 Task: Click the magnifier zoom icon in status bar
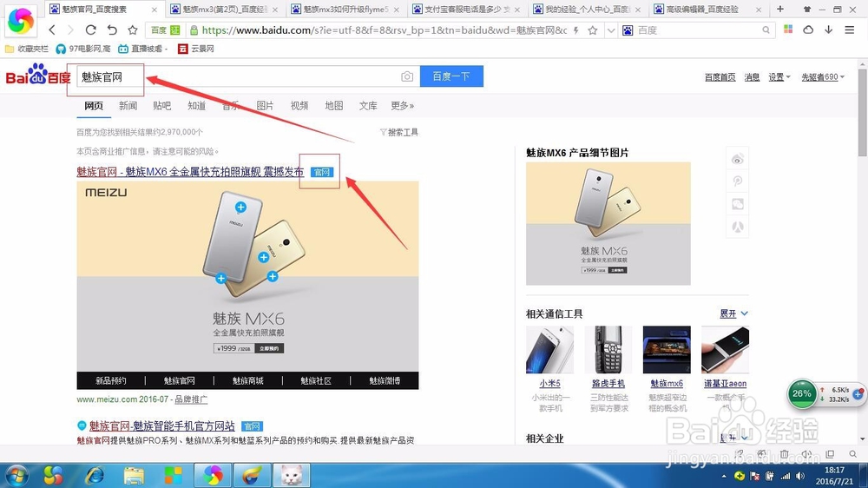point(852,454)
